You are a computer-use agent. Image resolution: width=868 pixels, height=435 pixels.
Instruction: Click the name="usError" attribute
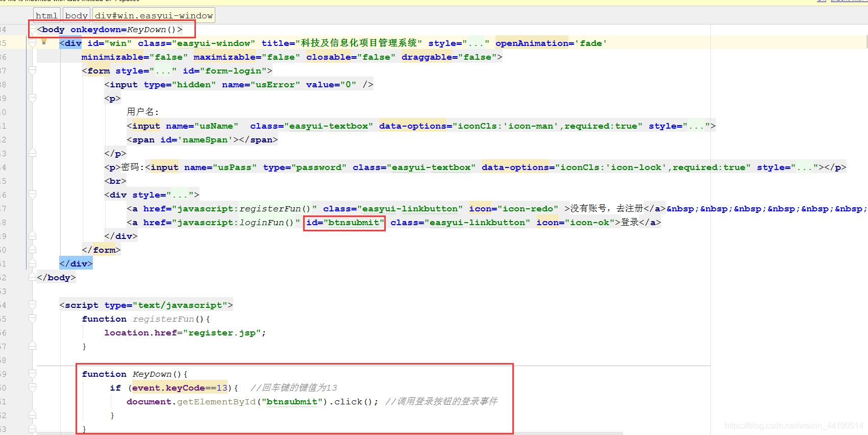click(x=261, y=85)
